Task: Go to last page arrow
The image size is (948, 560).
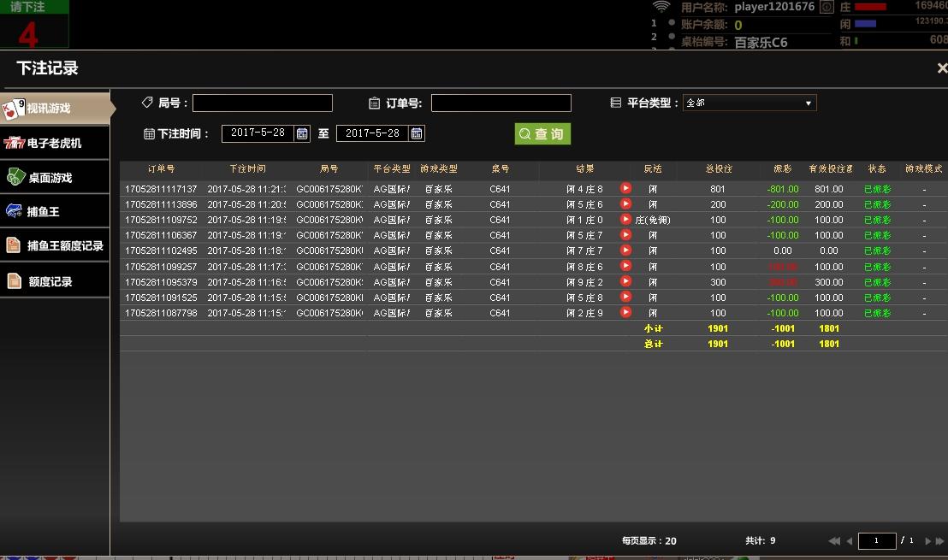Action: tap(940, 540)
